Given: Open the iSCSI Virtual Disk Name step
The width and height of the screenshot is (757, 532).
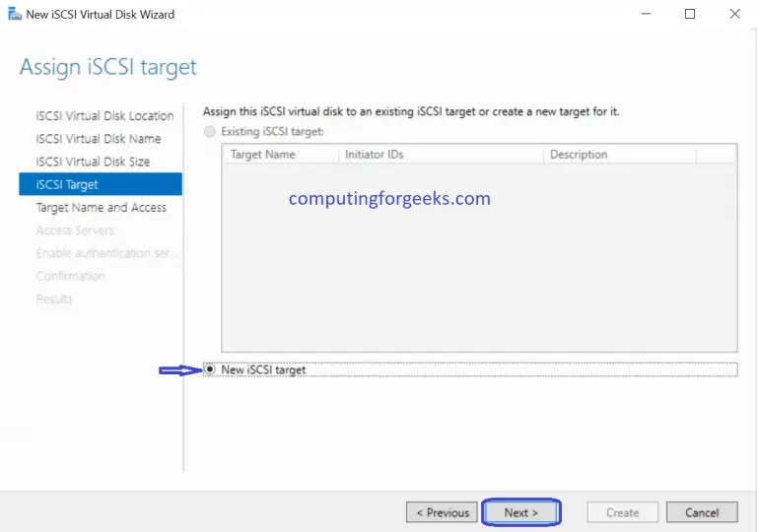Looking at the screenshot, I should [99, 139].
